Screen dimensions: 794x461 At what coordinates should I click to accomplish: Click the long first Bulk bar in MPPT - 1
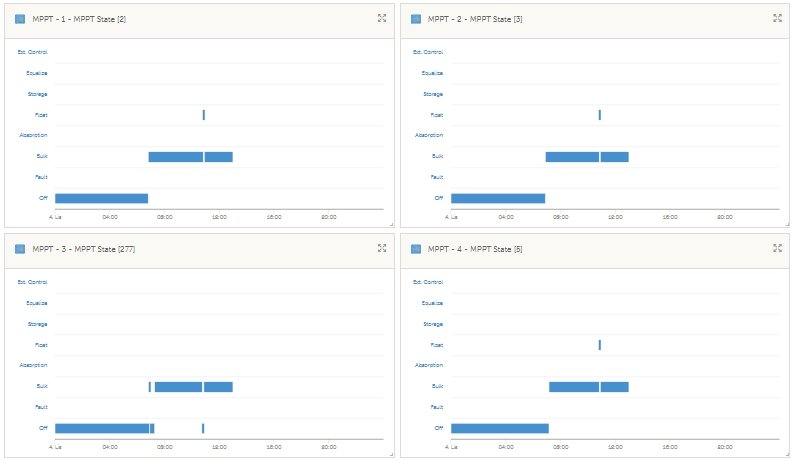click(x=176, y=157)
